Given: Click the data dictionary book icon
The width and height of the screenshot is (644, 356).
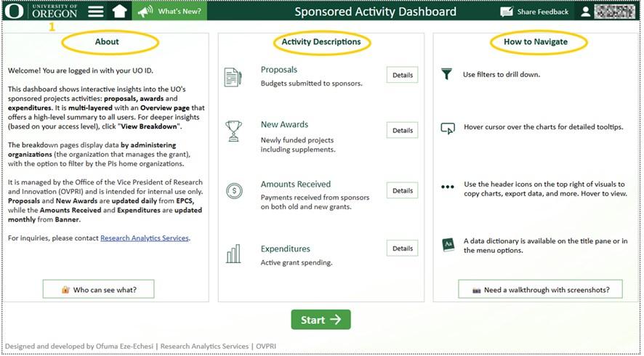Looking at the screenshot, I should (x=448, y=245).
